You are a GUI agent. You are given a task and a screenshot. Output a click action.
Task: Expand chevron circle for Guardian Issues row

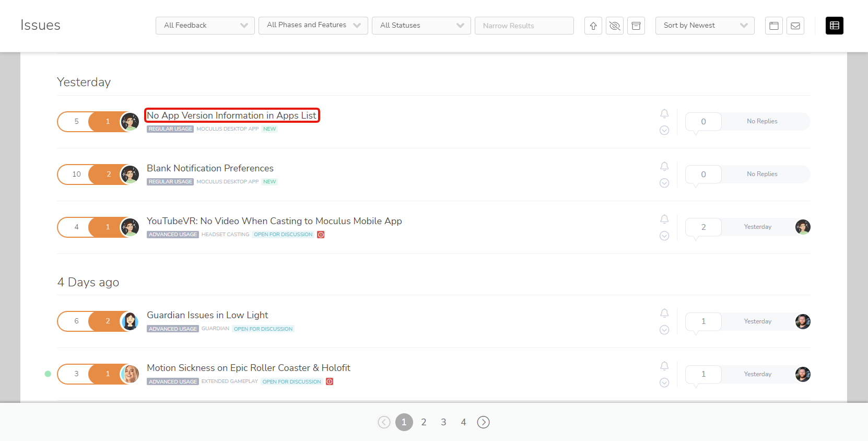pos(664,330)
